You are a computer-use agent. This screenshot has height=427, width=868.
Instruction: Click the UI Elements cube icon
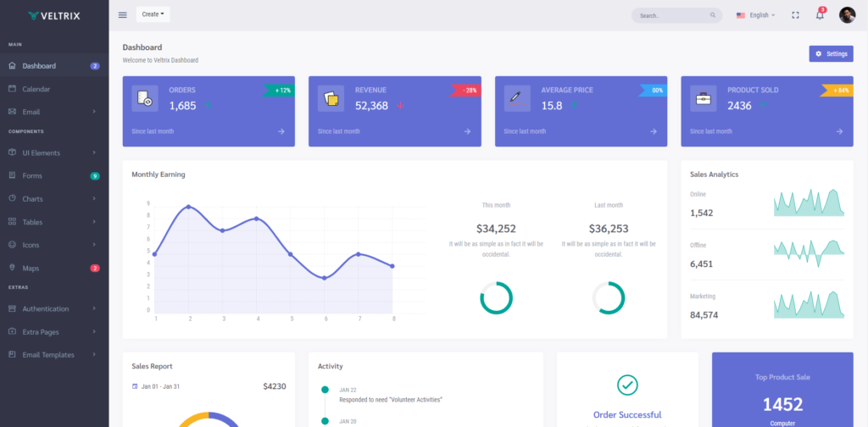tap(12, 152)
